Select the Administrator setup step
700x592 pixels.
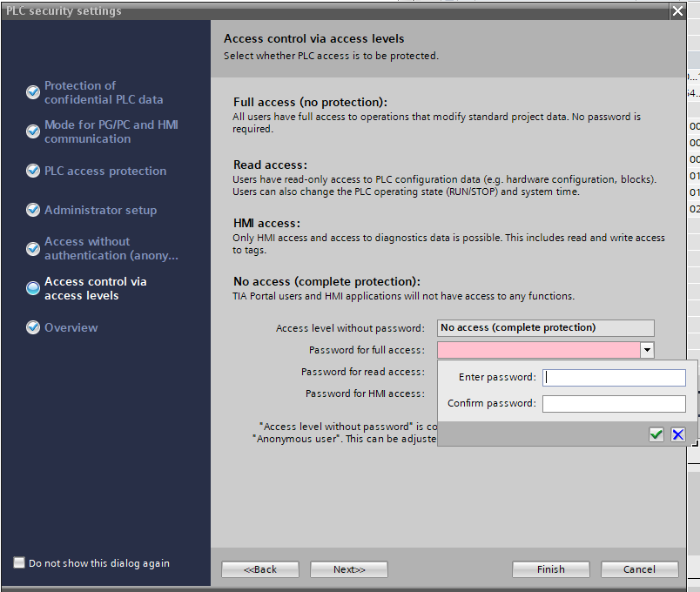click(100, 210)
